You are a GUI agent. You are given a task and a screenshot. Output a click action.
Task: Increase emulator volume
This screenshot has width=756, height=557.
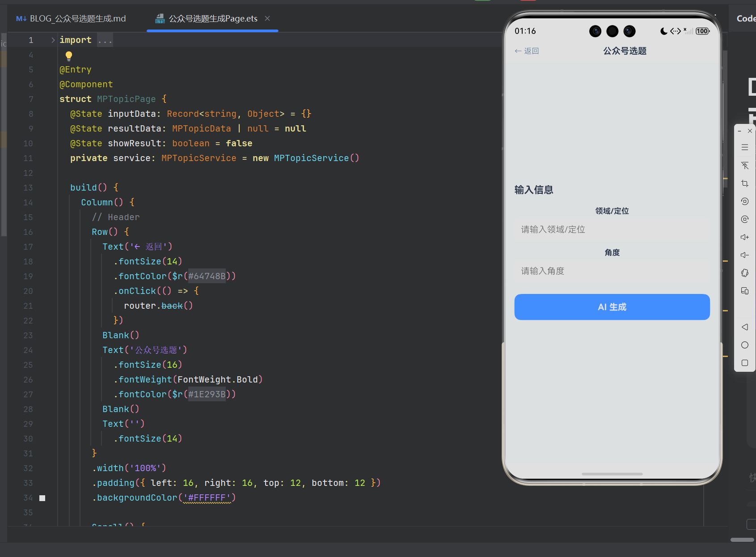(x=745, y=237)
